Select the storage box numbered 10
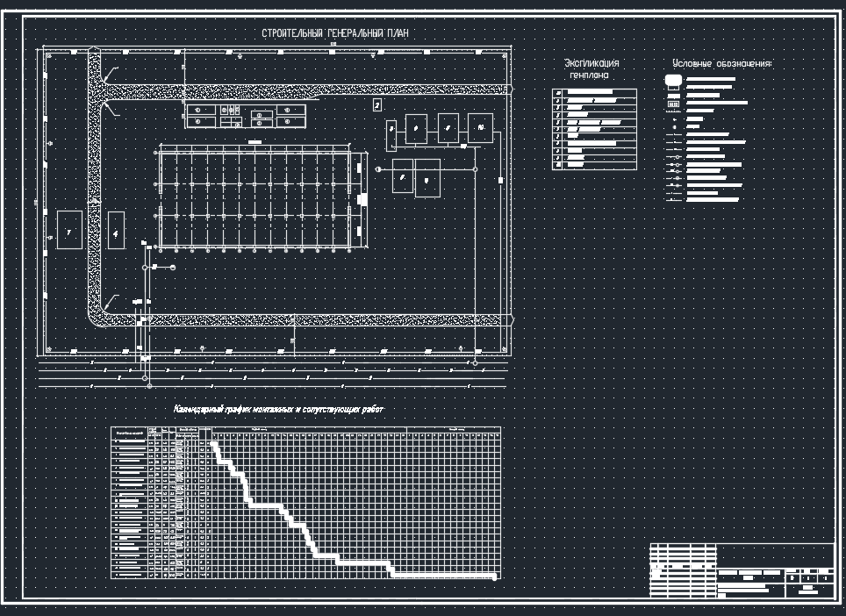 (x=480, y=128)
